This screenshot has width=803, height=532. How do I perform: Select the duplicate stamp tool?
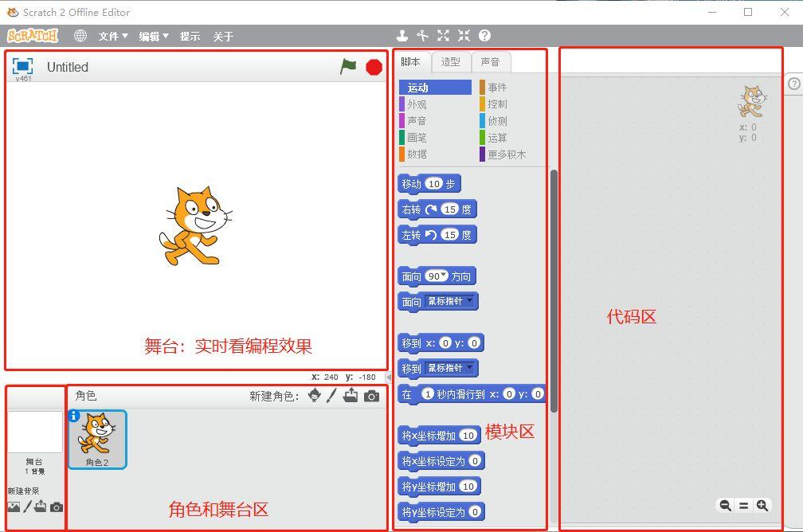click(402, 35)
